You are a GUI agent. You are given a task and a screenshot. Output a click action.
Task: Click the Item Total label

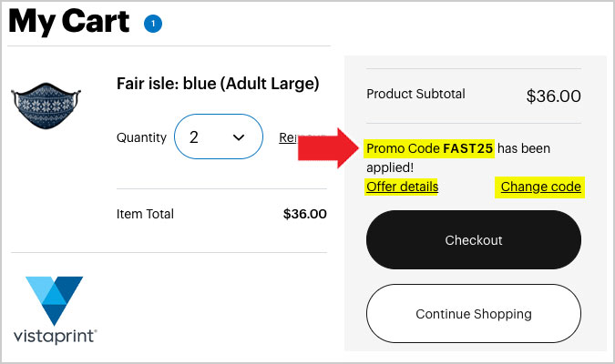coord(145,214)
